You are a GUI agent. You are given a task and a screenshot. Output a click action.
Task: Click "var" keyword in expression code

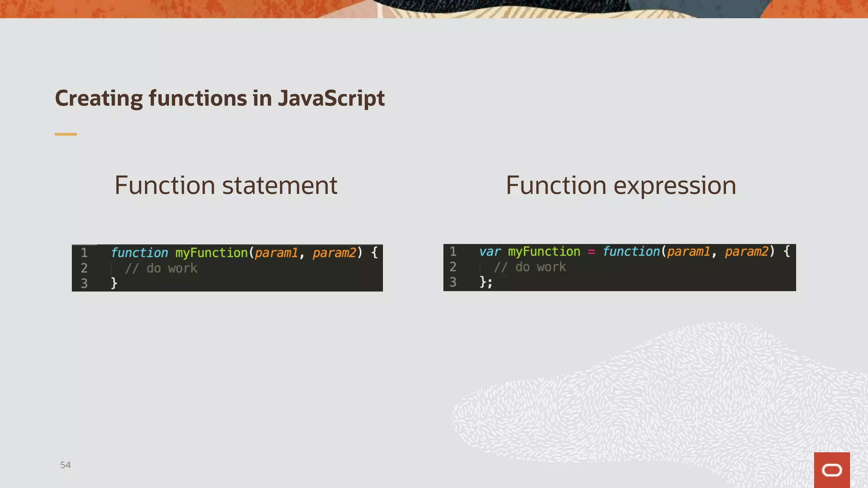tap(490, 252)
